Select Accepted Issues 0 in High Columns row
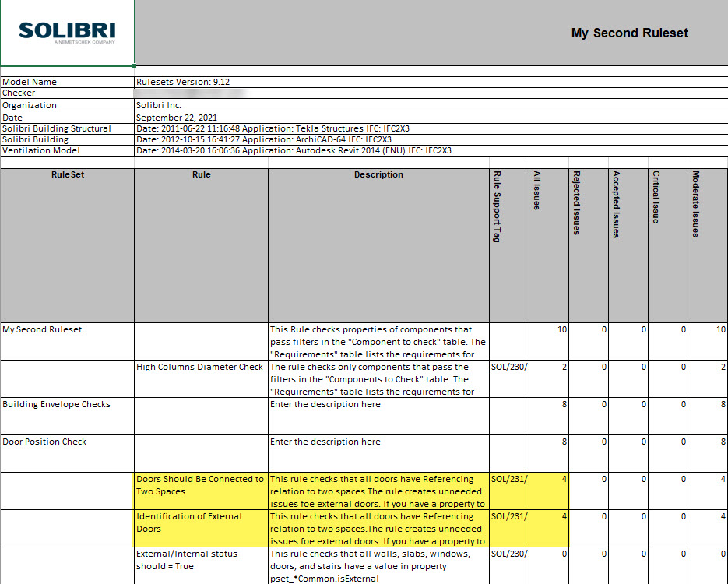 tap(628, 378)
